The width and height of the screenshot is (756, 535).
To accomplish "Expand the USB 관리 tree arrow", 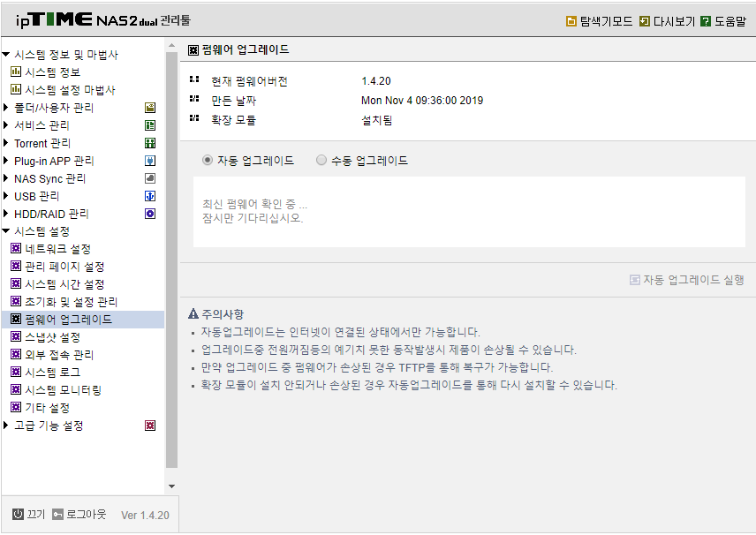I will point(6,196).
